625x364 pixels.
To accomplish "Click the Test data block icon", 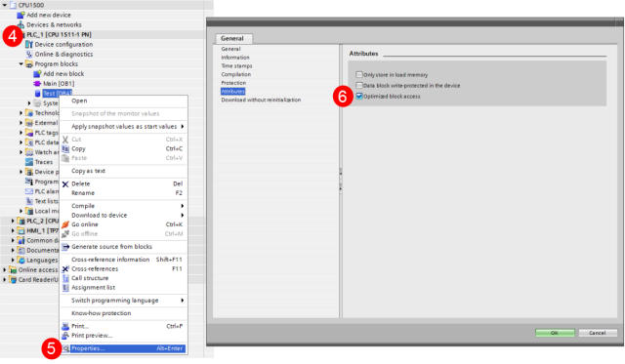I will pos(37,93).
